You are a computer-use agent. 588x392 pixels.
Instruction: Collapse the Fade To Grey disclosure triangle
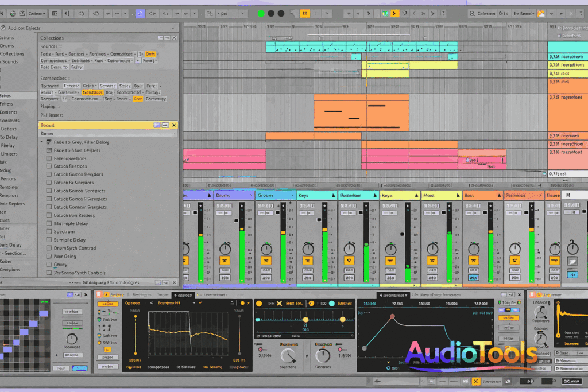coord(41,142)
